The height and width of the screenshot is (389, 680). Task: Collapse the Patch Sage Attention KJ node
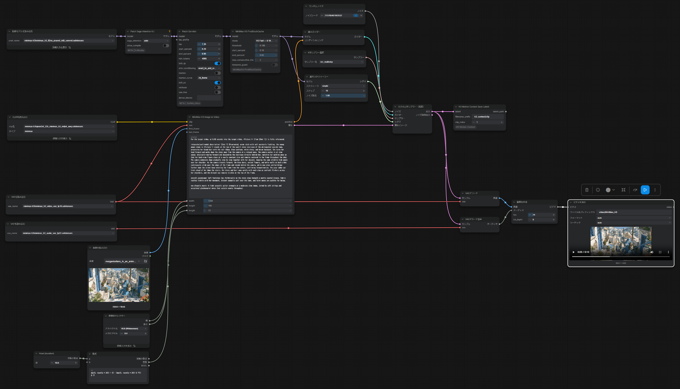click(x=128, y=31)
